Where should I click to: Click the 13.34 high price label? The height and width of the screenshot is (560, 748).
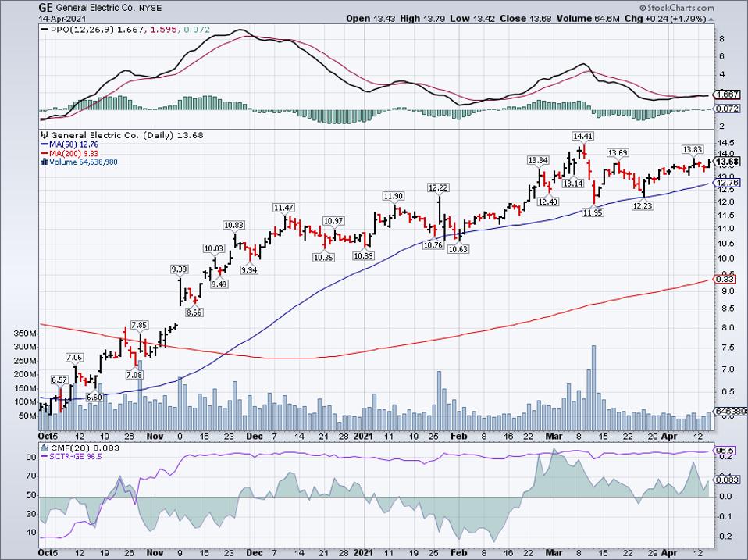[538, 160]
